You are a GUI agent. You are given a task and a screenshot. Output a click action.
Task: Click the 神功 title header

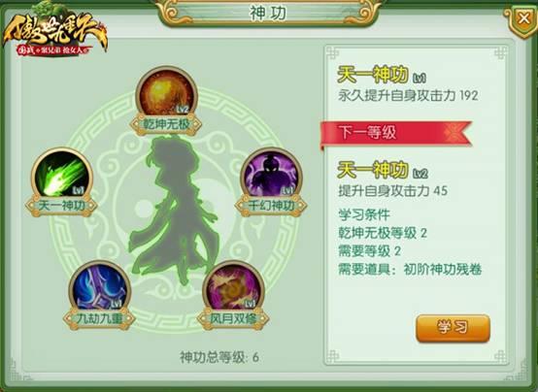point(268,14)
